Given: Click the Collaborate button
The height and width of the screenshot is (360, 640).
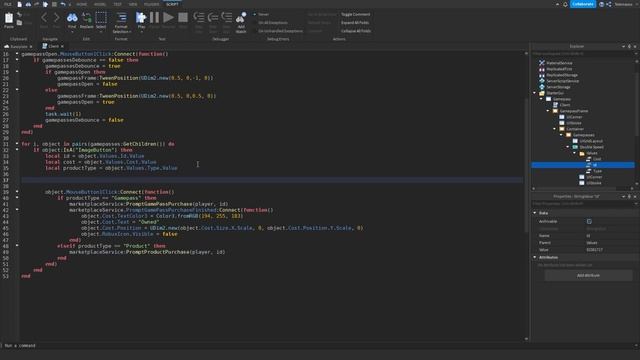Looking at the screenshot, I should pyautogui.click(x=583, y=4).
